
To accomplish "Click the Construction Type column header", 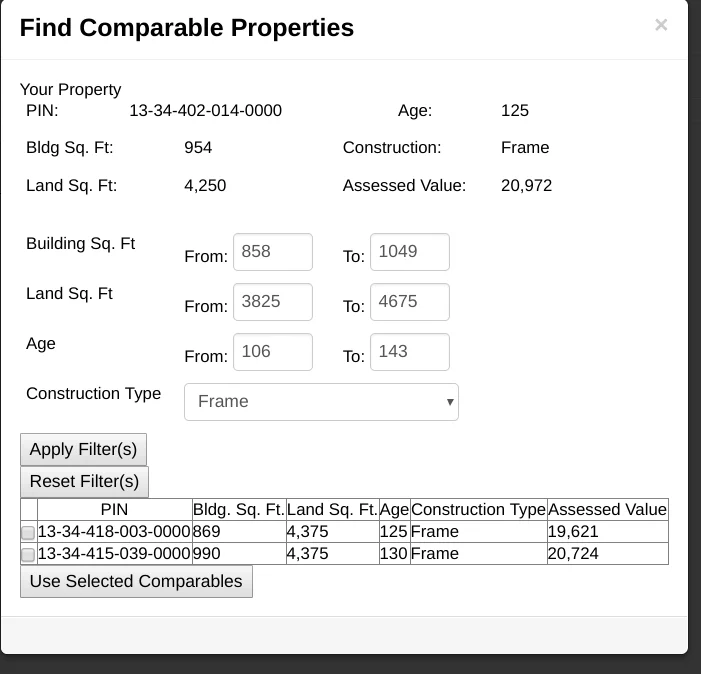I will 478,510.
